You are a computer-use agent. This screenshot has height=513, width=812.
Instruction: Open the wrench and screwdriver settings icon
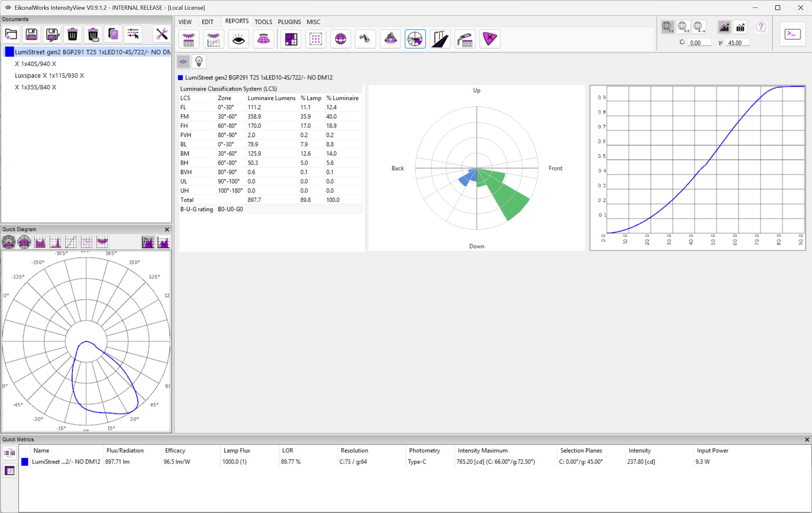162,34
